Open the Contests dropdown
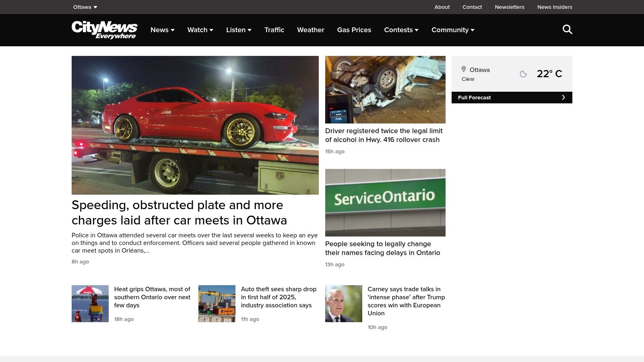Screen dimensions: 644x362 [401, 30]
